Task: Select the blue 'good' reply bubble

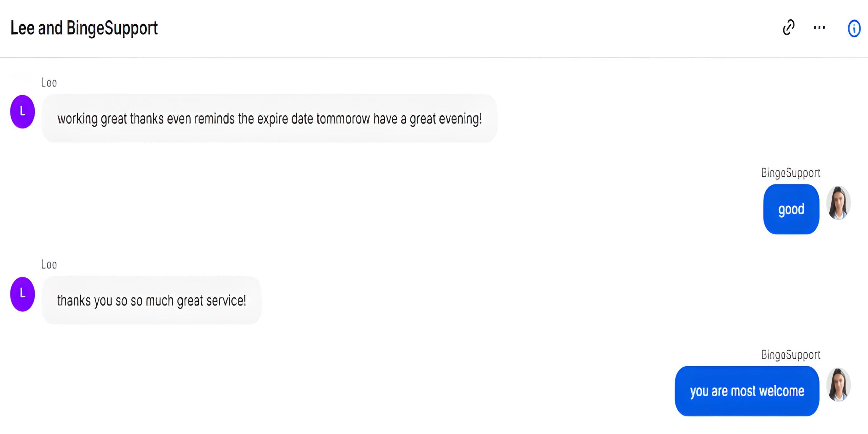Action: (791, 209)
